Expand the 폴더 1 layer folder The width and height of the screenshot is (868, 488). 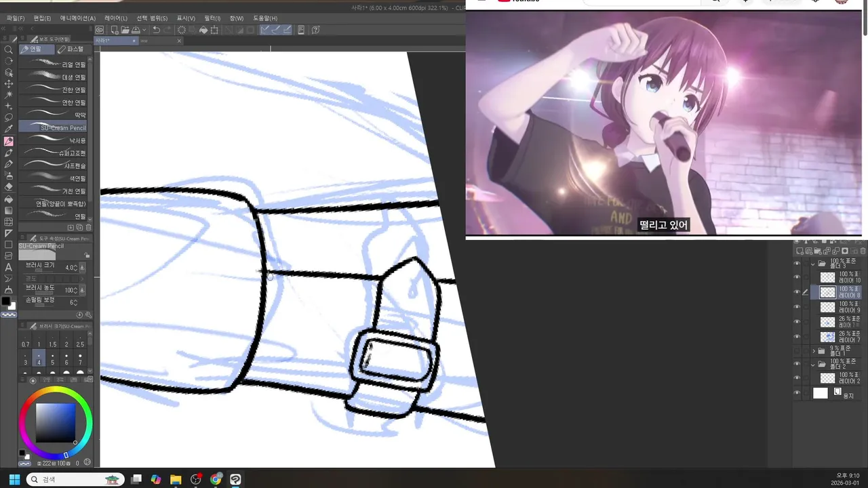(813, 351)
